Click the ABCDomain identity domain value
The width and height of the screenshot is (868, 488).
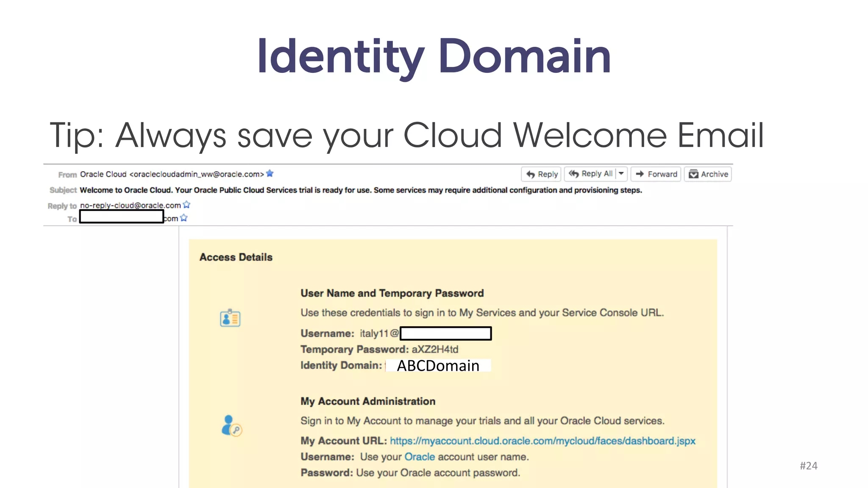[438, 366]
